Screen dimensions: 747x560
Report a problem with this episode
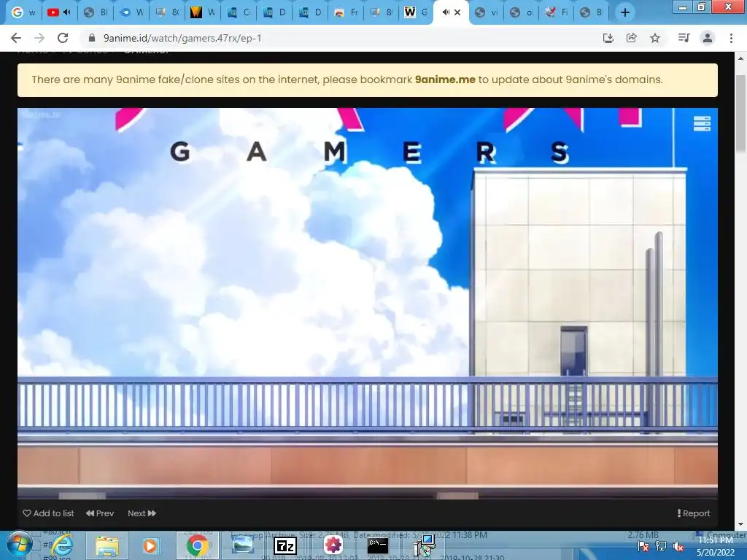pyautogui.click(x=694, y=513)
